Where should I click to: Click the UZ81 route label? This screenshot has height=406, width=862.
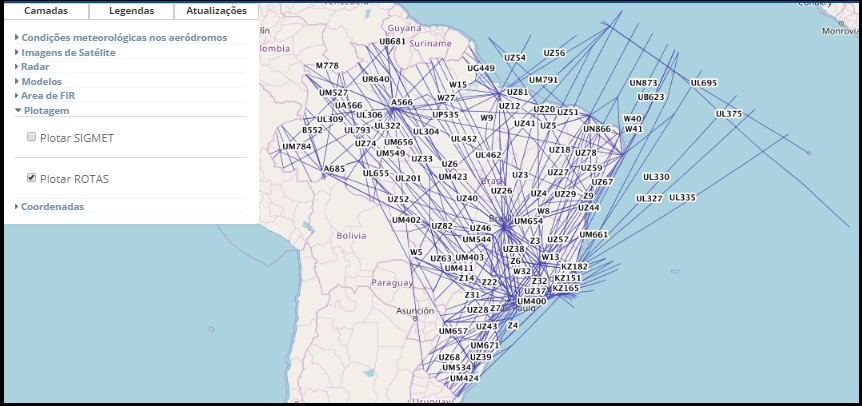517,92
